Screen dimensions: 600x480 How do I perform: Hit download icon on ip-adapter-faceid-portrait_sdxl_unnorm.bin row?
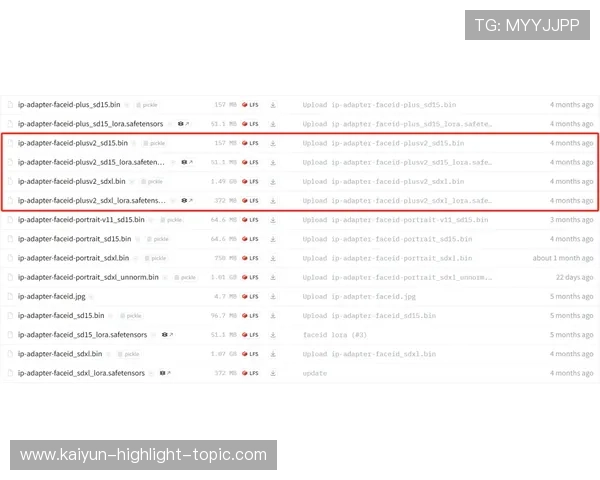click(272, 277)
